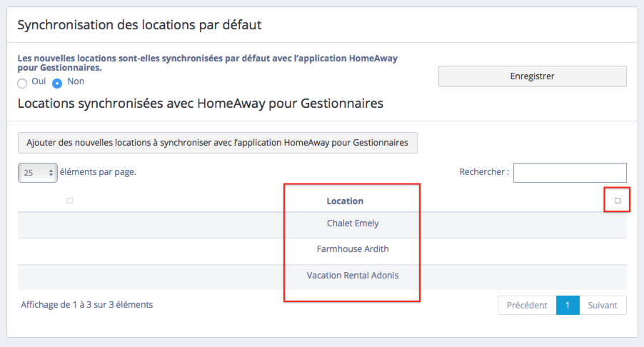This screenshot has height=347, width=644.
Task: Click "Ajouter des nouvelles locations à synchroniser" button
Action: [217, 143]
